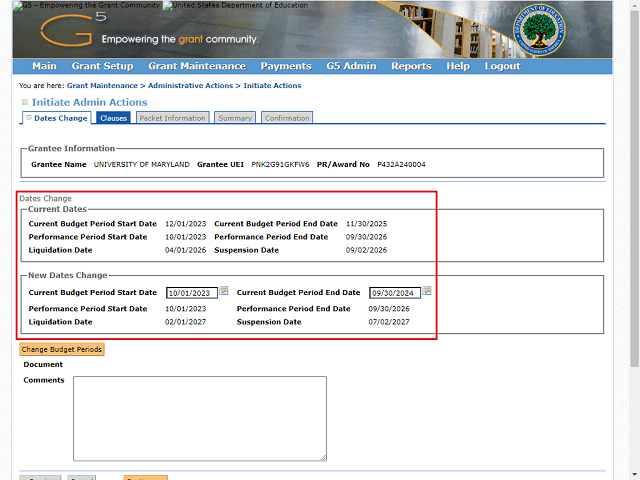Click new liquidation date 02/01/2027
Image resolution: width=640 pixels, height=480 pixels.
pyautogui.click(x=186, y=322)
